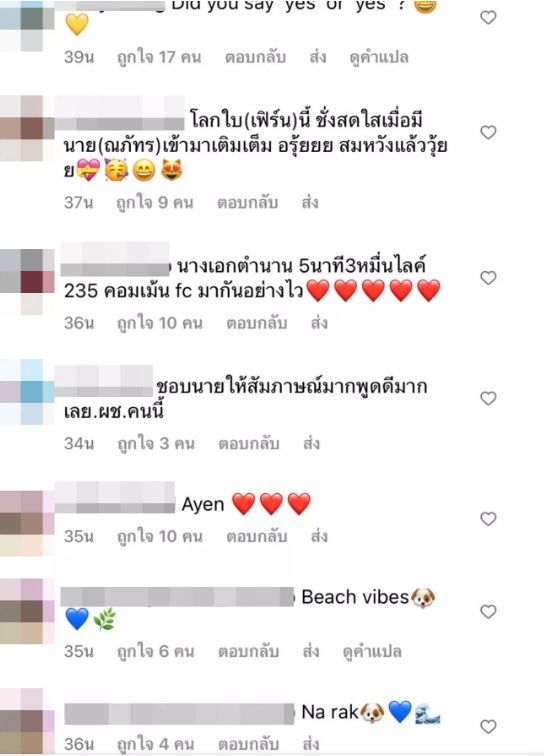Tap heart on the โลกใบ(เฟิร์น) comment

tap(488, 132)
